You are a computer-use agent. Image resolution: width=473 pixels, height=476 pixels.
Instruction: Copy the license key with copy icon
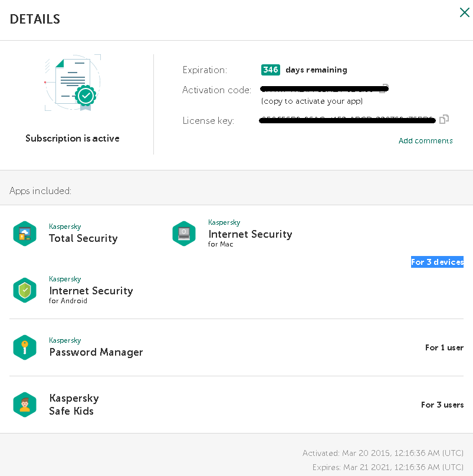(x=444, y=119)
